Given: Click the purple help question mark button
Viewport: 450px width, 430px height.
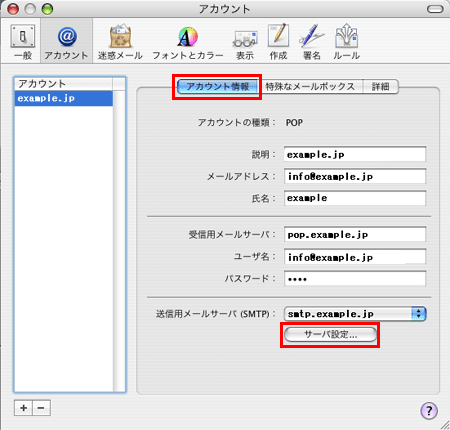Looking at the screenshot, I should coord(429,410).
